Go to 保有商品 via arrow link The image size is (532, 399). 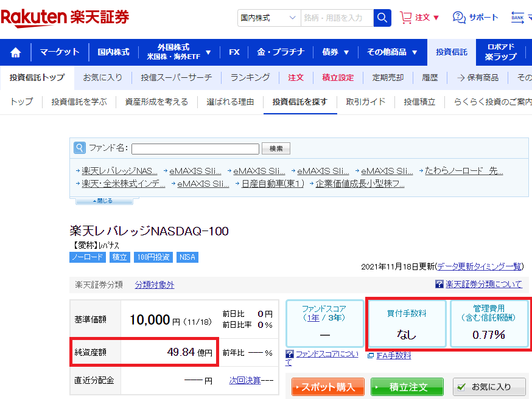(478, 78)
